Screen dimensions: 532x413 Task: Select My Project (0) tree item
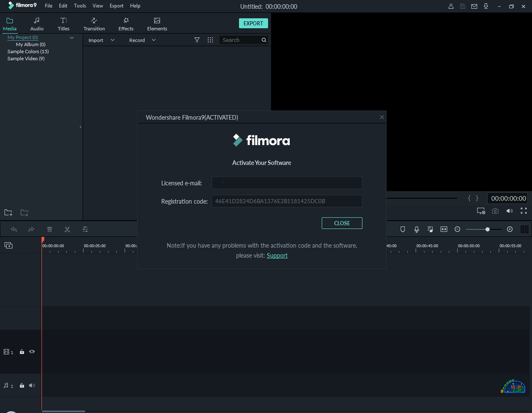(x=22, y=37)
